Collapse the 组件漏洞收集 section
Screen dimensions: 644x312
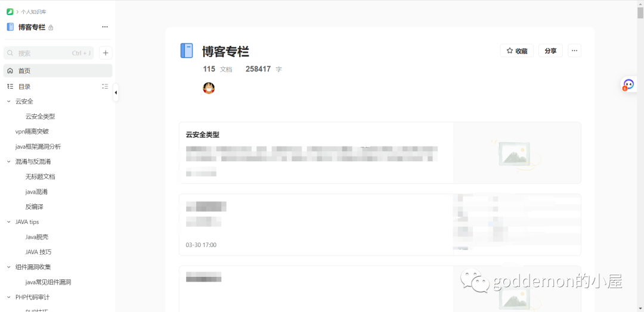tap(8, 267)
